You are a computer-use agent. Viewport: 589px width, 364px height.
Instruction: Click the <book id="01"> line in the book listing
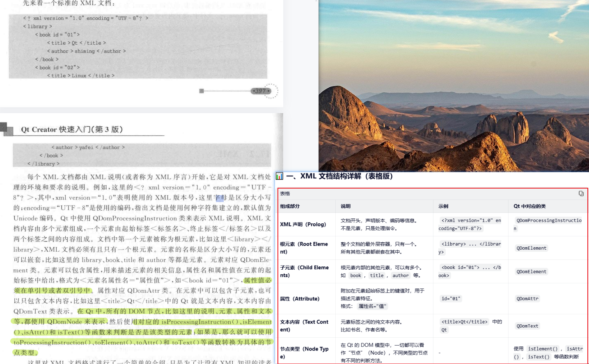tap(57, 34)
